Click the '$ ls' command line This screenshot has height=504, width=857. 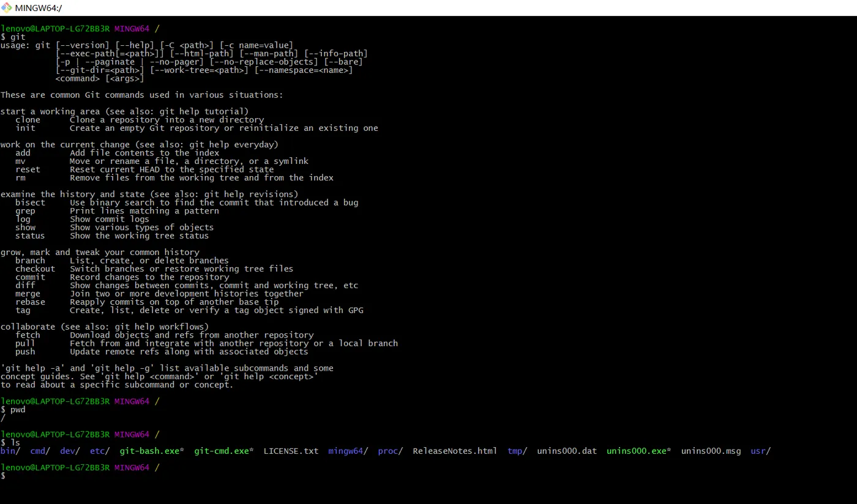(10, 442)
